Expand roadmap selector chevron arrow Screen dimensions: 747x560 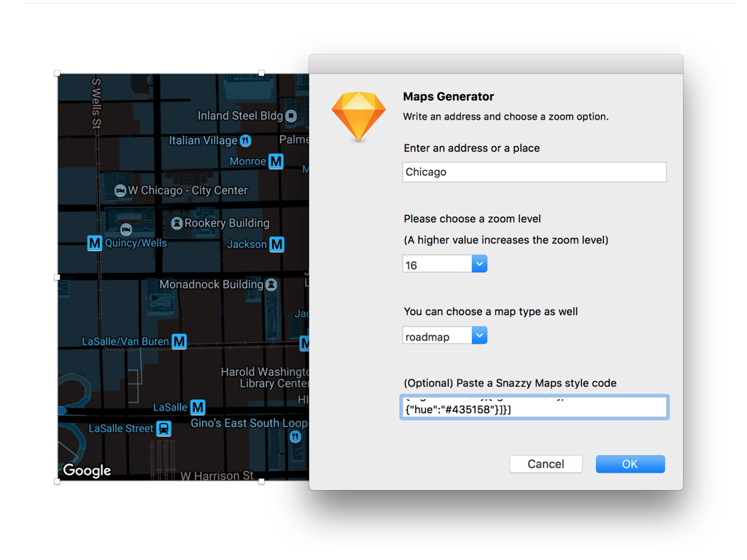[x=479, y=335]
